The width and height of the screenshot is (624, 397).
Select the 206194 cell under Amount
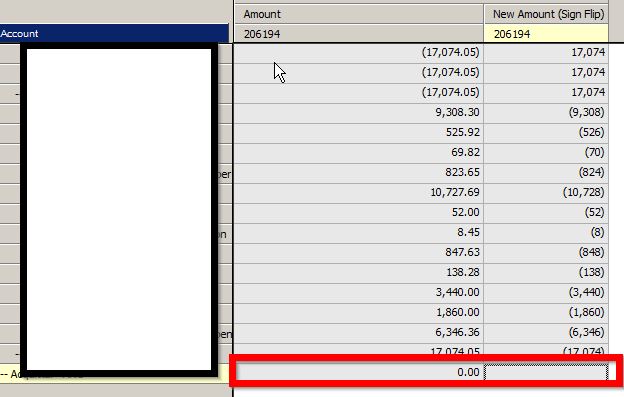(359, 34)
